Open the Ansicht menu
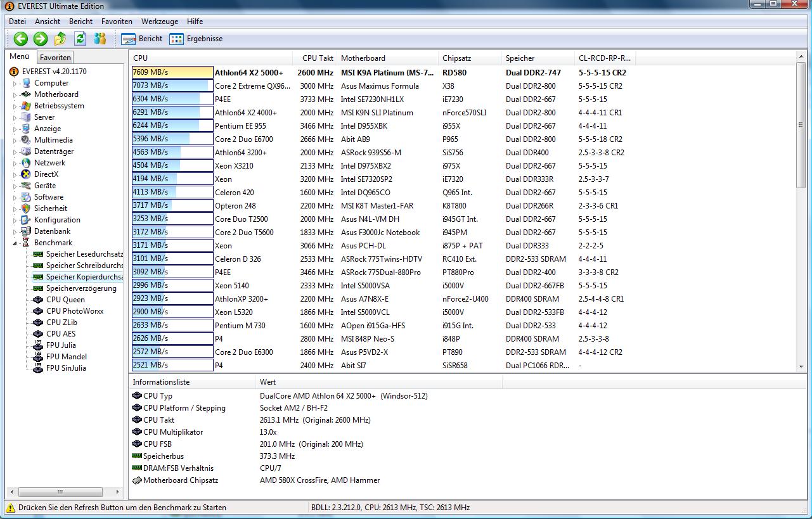Viewport: 812px width, 519px height. 48,22
